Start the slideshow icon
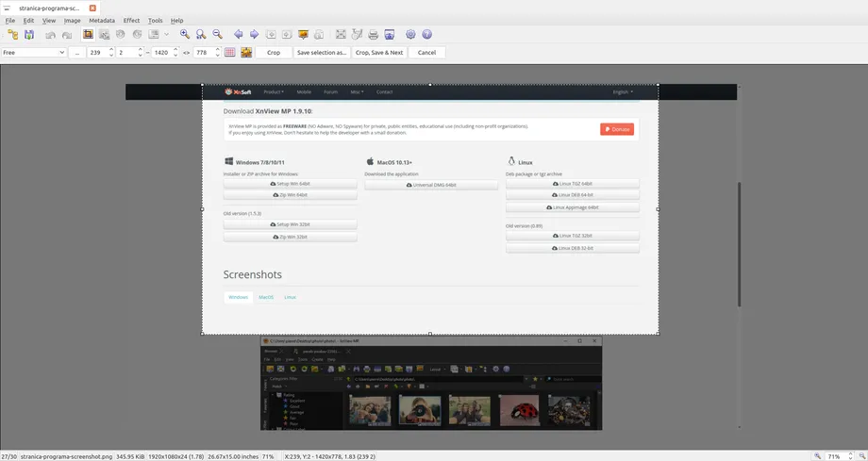This screenshot has height=461, width=868. point(303,34)
